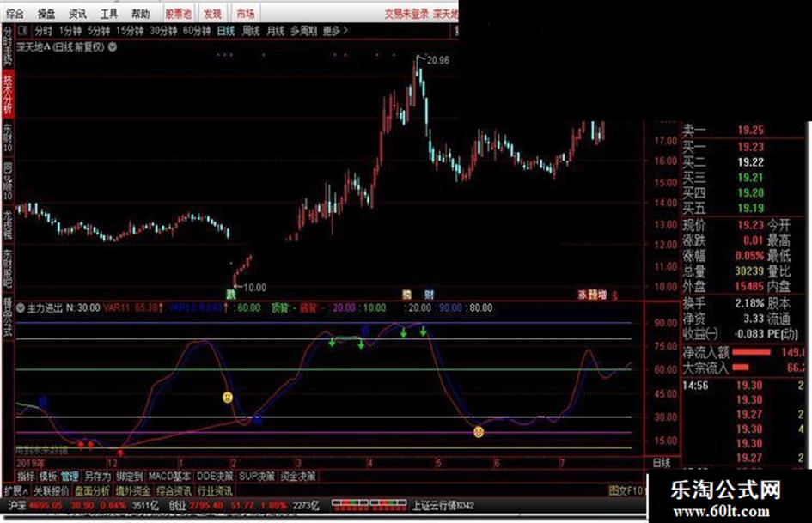The height and width of the screenshot is (523, 812).
Task: Switch to DDE决策 indicator template
Action: (x=215, y=476)
